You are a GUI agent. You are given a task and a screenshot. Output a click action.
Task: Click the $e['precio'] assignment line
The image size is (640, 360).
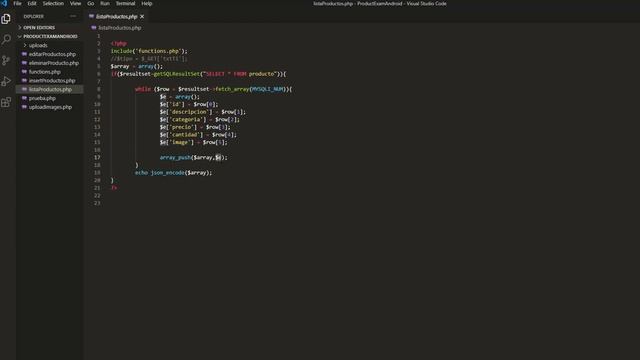pos(195,127)
